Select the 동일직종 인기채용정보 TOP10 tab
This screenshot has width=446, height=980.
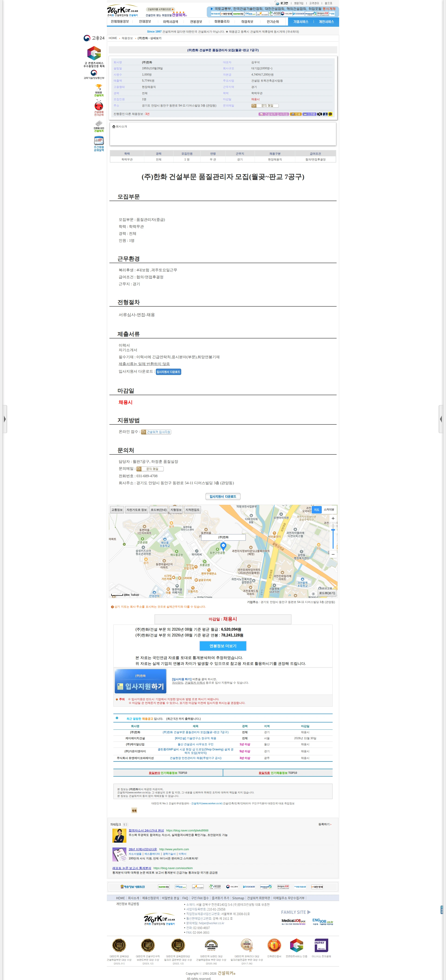[278, 773]
